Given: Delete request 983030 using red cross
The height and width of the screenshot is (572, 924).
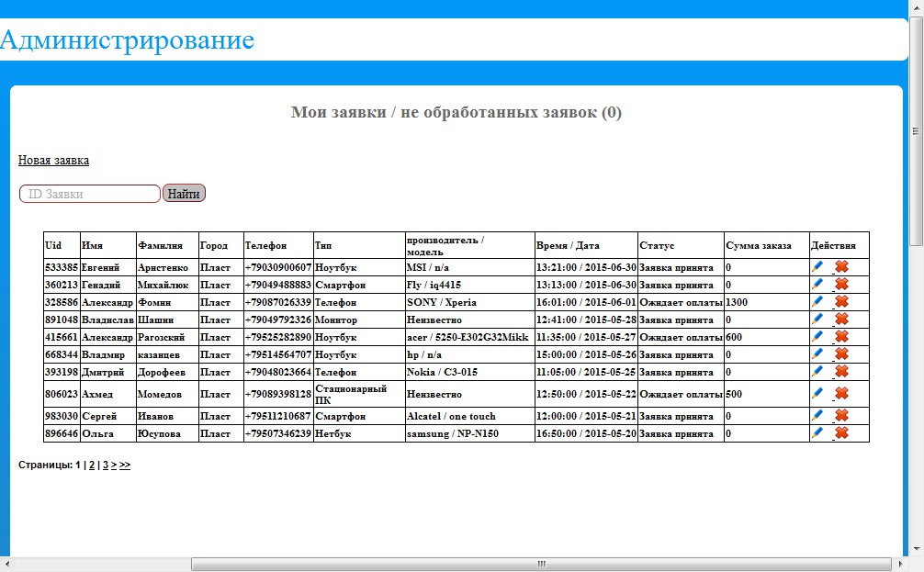Looking at the screenshot, I should click(841, 415).
